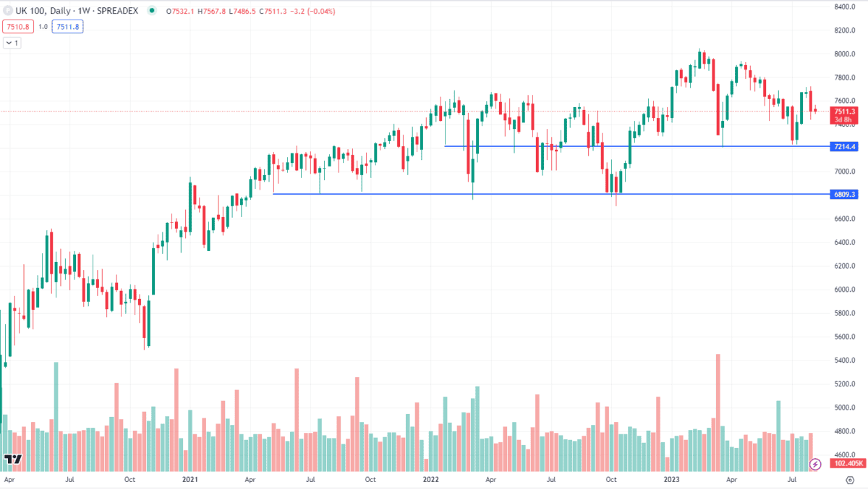Select the lower blue horizontal support line
This screenshot has width=868, height=490.
point(506,194)
